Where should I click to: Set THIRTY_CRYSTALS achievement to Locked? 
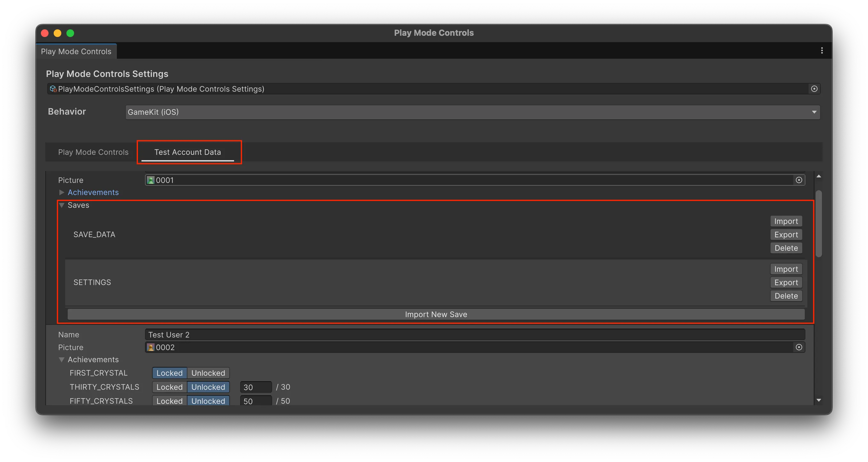coord(170,387)
